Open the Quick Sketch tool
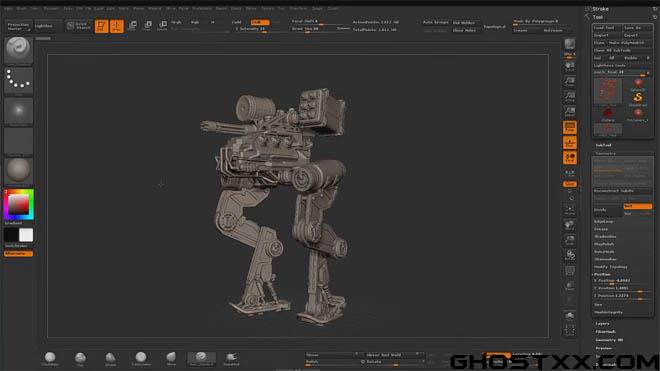The height and width of the screenshot is (371, 660). click(79, 26)
